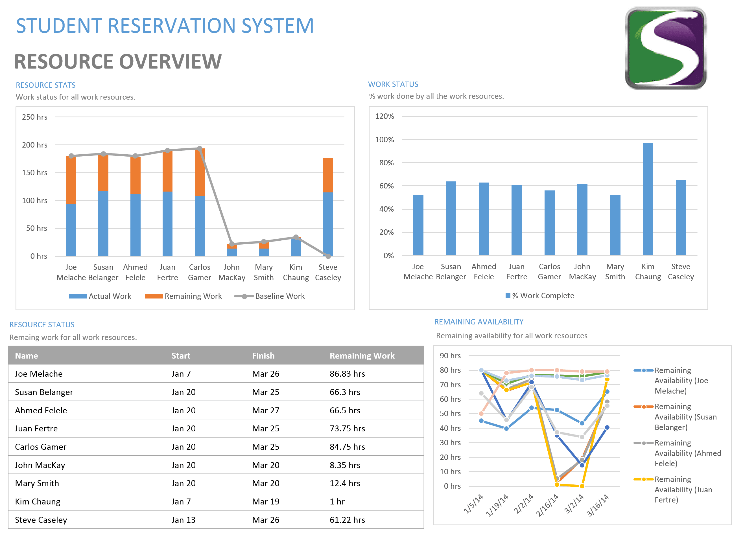Select the John MacKay name cell
The image size is (756, 540).
pyautogui.click(x=40, y=465)
